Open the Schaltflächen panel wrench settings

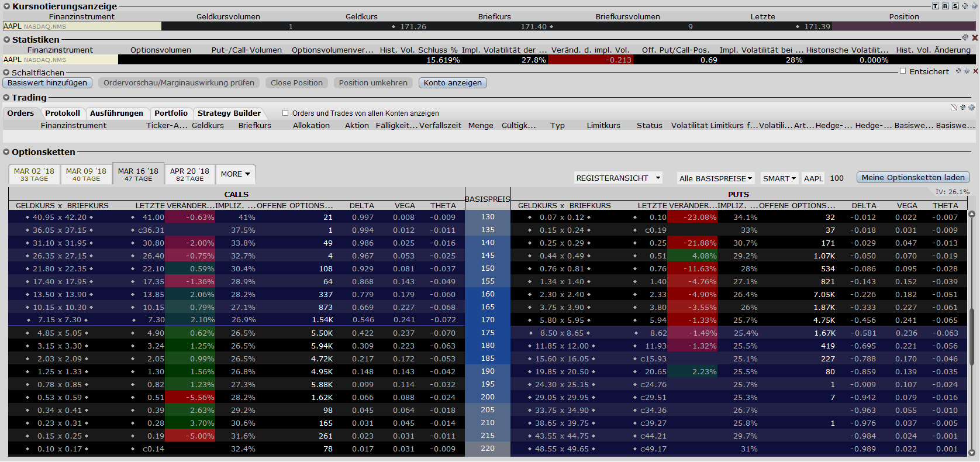(958, 71)
